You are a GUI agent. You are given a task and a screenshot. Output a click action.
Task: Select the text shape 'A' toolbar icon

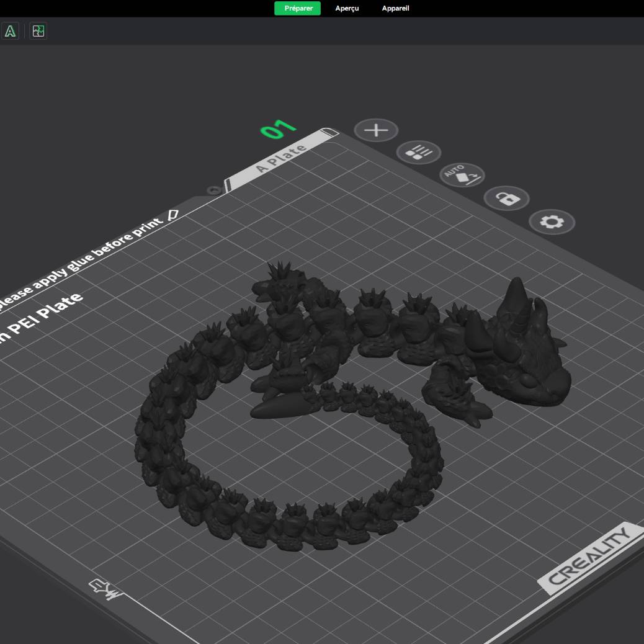[10, 31]
